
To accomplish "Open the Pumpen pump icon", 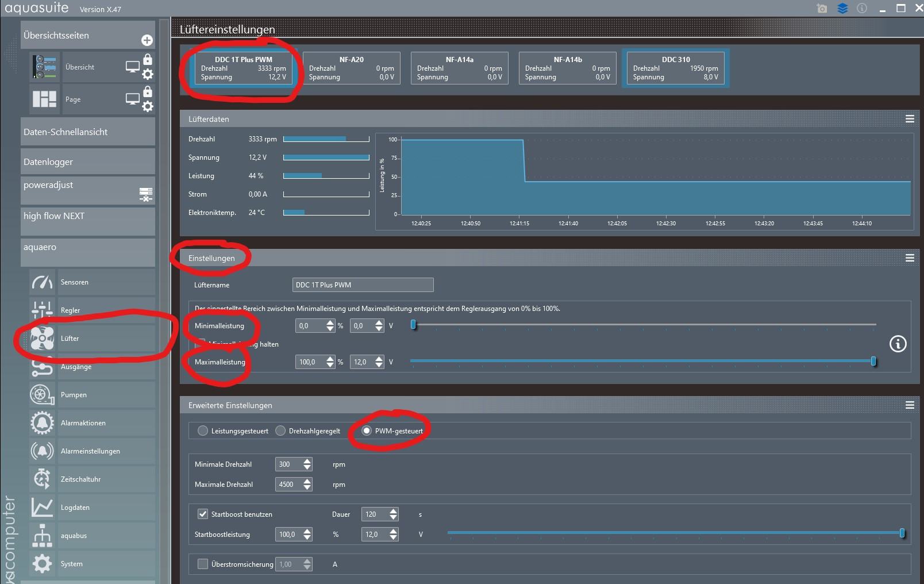I will (x=42, y=395).
